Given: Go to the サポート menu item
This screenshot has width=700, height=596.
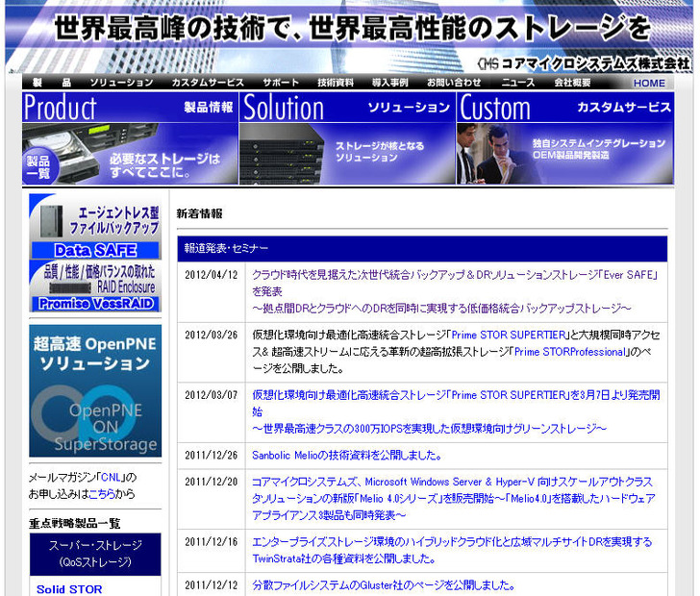Looking at the screenshot, I should coord(281,83).
